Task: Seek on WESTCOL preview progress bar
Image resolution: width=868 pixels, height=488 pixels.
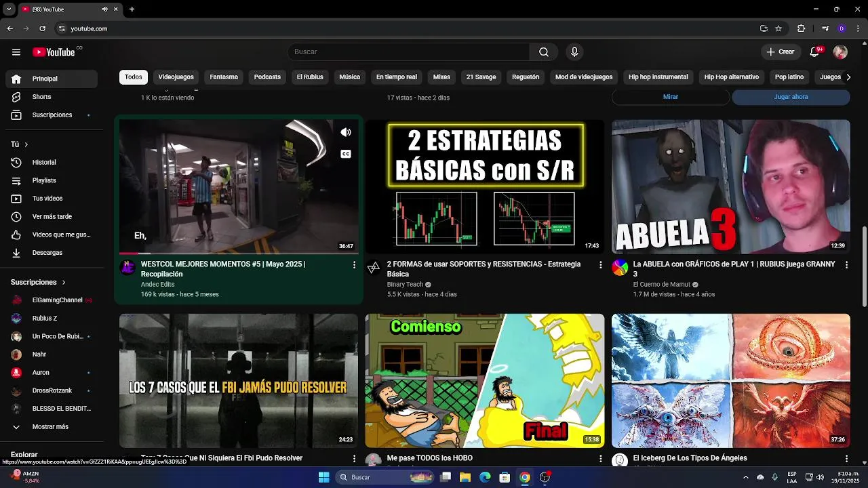Action: click(x=239, y=253)
